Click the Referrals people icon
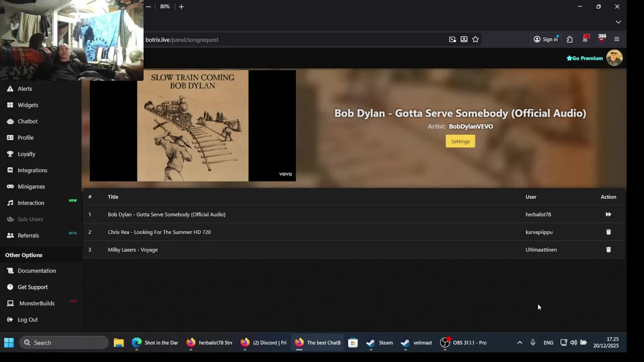 [10, 235]
